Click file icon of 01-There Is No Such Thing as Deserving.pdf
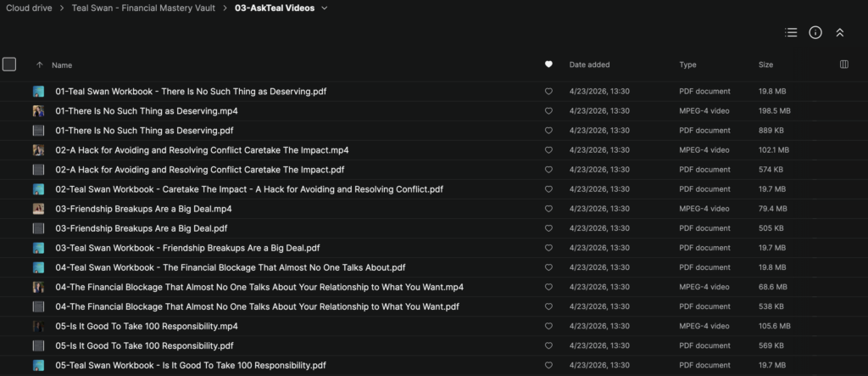Viewport: 868px width, 376px height. pos(38,131)
